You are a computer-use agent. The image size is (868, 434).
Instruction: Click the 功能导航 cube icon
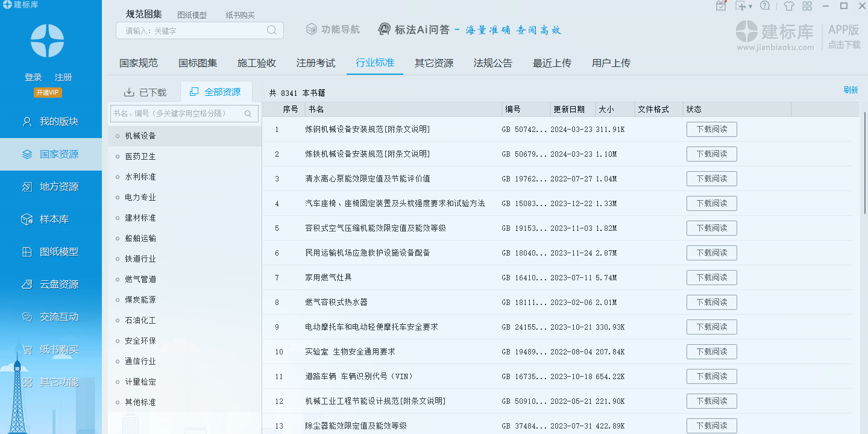[x=311, y=29]
